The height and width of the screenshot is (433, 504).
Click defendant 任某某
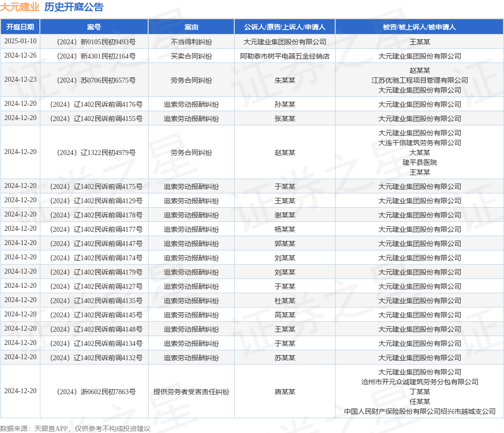(x=419, y=402)
